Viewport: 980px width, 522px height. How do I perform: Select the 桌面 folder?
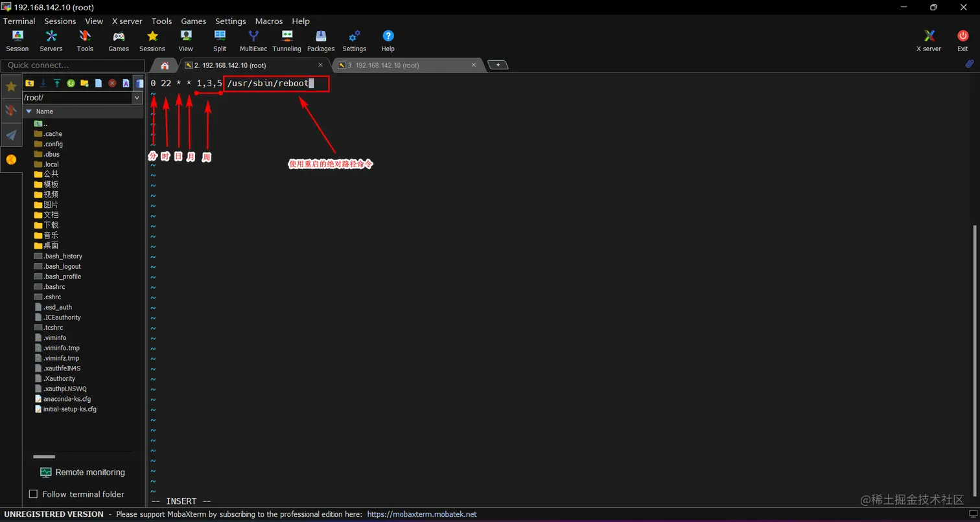(x=46, y=245)
